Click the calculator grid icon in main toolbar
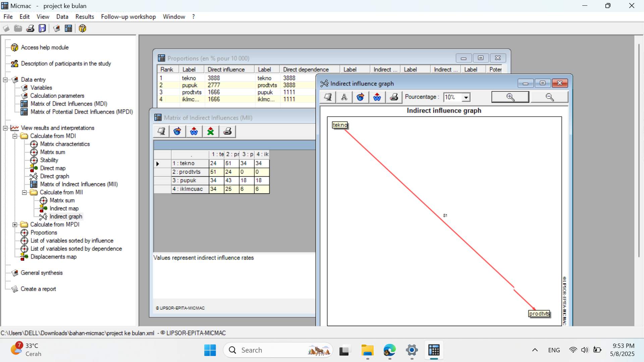 point(68,28)
